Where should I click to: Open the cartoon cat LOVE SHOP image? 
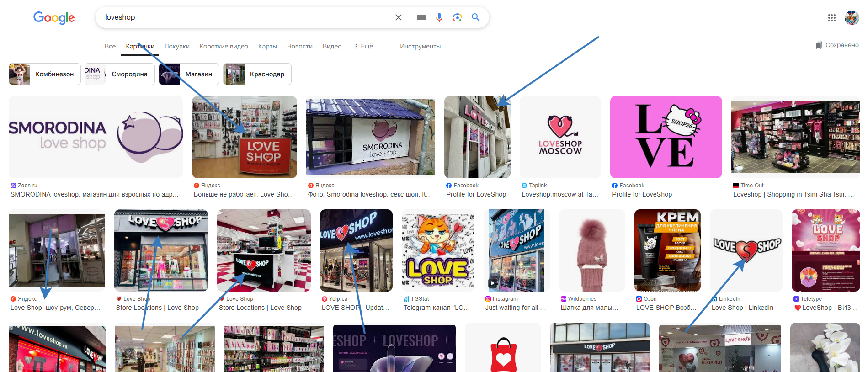pos(438,250)
